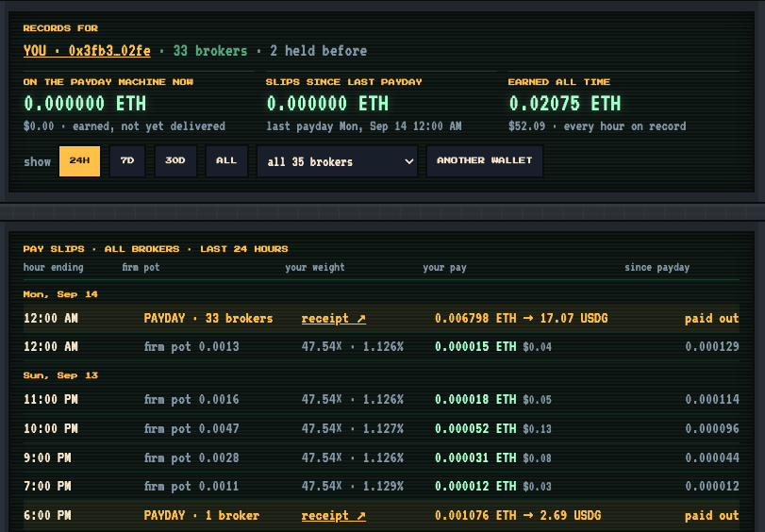Click firm pot 0.0013 cell
The image size is (765, 532).
click(x=191, y=347)
